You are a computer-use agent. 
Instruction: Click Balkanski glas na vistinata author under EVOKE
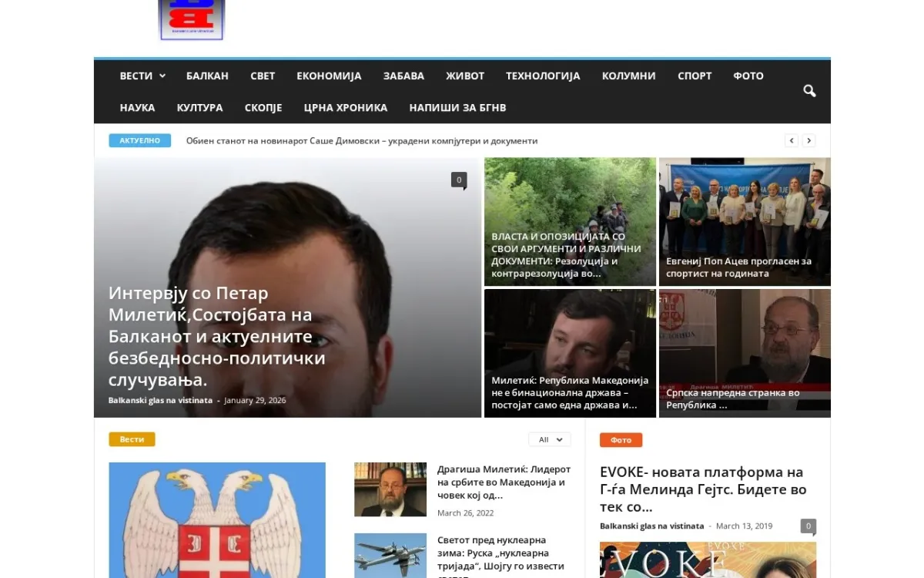tap(651, 526)
